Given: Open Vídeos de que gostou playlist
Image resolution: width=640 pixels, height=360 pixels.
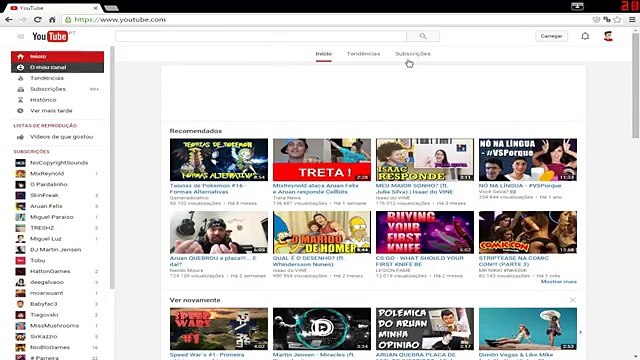Looking at the screenshot, I should point(58,137).
